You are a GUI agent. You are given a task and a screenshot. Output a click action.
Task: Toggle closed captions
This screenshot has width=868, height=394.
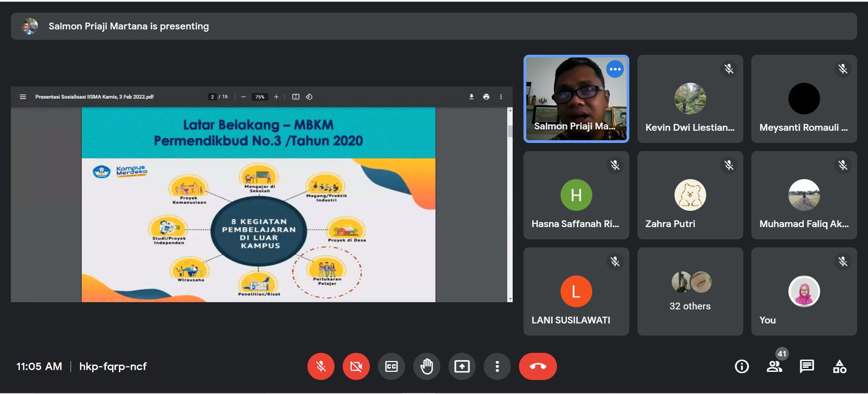[x=391, y=366]
